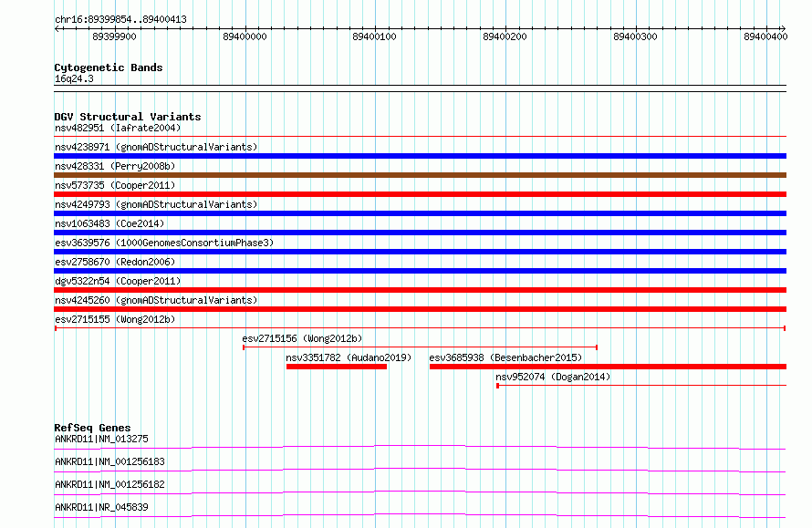Click the 89400100 ruler tick label
Viewport: 812px width, 528px height.
point(374,36)
